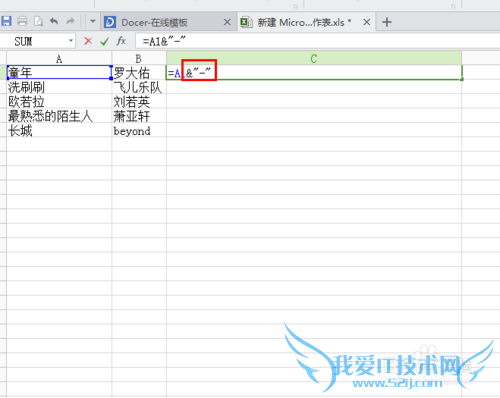500x398 pixels.
Task: Click cell containing 萧亚轩
Action: [139, 116]
